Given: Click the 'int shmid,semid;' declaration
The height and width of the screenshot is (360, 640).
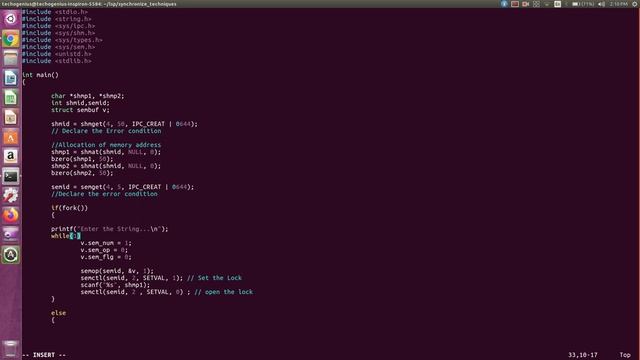Looking at the screenshot, I should 80,103.
